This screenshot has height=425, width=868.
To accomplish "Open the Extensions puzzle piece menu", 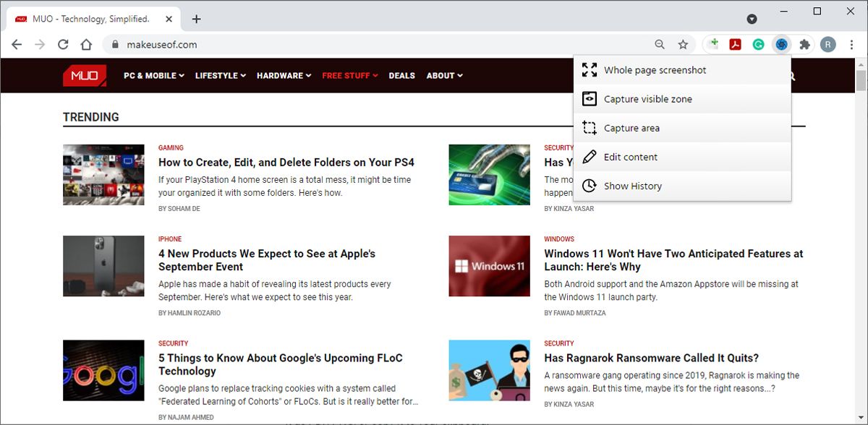I will [804, 45].
